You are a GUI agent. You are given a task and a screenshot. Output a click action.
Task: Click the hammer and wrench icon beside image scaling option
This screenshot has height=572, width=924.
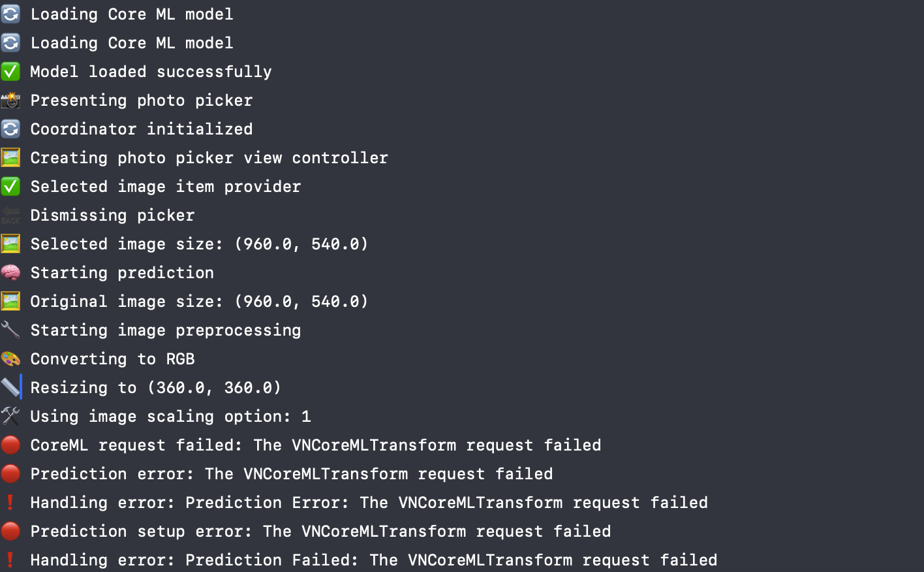(10, 416)
